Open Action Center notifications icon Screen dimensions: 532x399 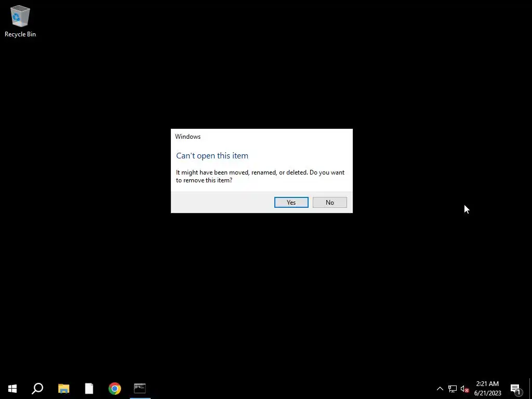tap(516, 389)
